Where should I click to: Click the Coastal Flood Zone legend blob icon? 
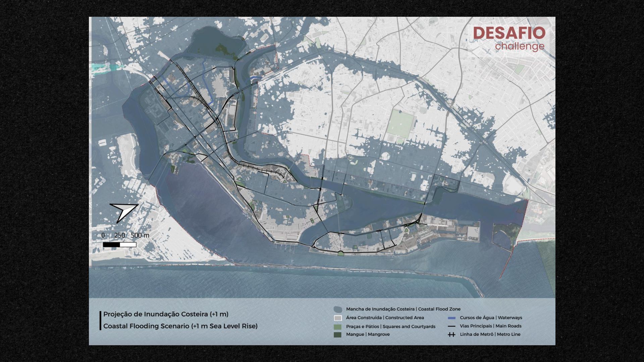pos(338,309)
